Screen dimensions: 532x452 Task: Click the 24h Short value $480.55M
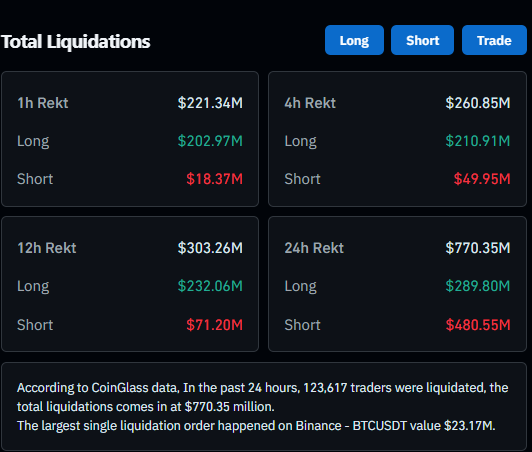pos(478,325)
